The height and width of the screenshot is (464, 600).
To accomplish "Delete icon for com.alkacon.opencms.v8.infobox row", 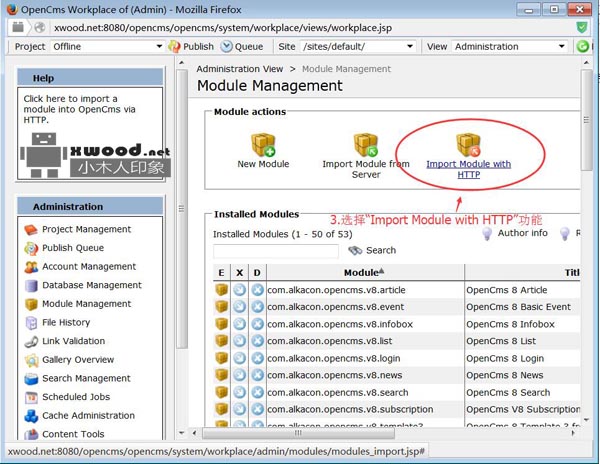I will 258,324.
